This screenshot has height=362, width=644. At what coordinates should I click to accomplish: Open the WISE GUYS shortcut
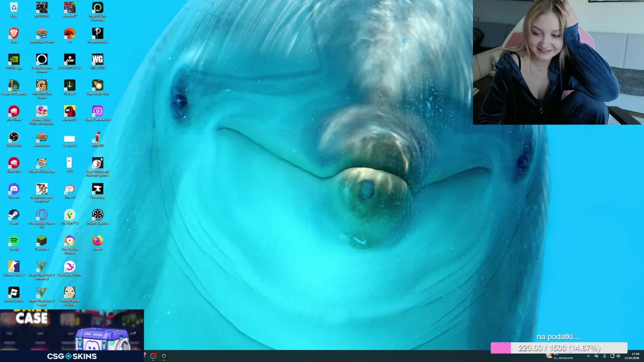point(98,61)
